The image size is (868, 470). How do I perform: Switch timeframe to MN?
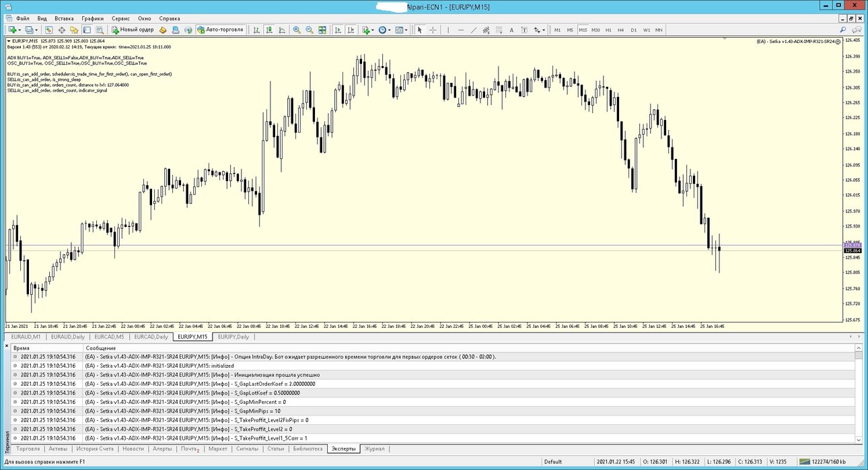click(659, 30)
